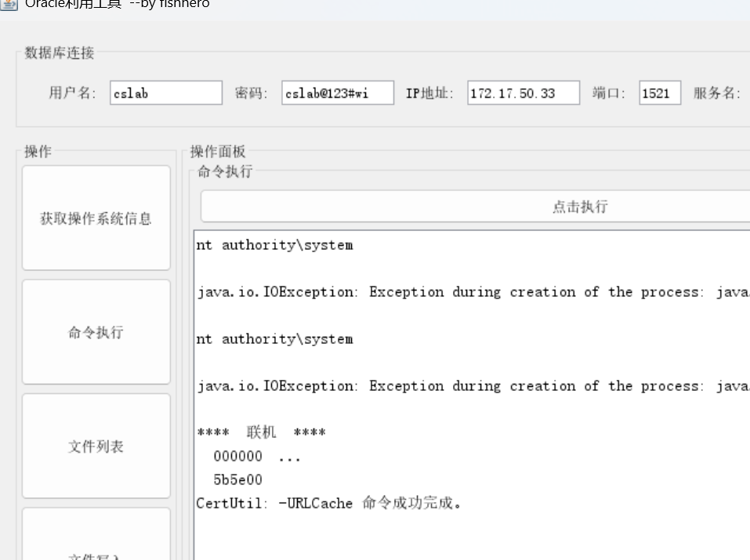Click the first java.io.IOException output line
Screen dimensions: 750x560
tap(473, 291)
